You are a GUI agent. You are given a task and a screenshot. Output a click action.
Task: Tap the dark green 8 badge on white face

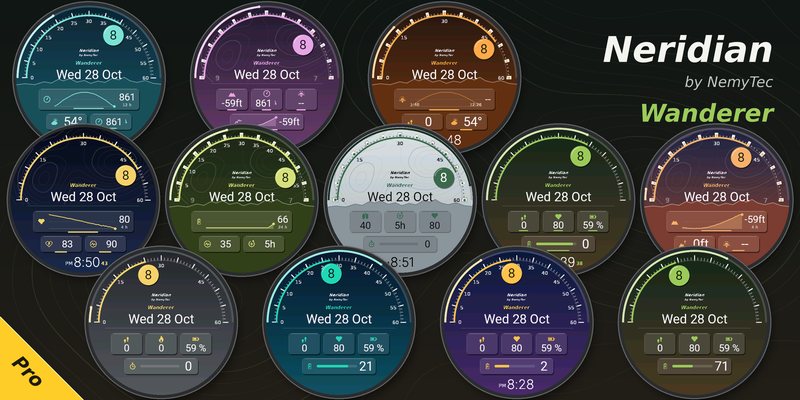coord(443,178)
